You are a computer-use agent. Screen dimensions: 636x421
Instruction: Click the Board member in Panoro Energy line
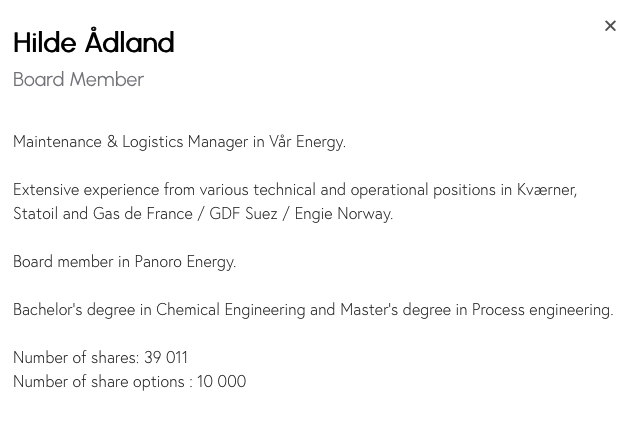coord(125,262)
